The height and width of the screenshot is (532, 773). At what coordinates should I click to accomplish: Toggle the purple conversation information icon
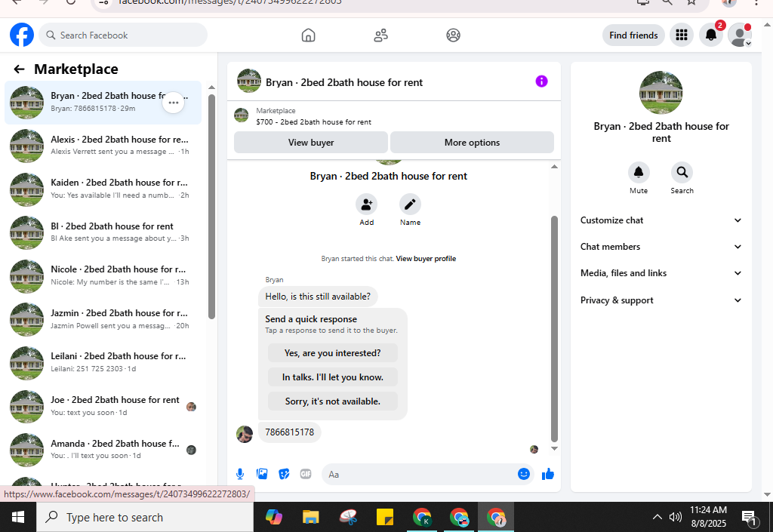tap(541, 81)
